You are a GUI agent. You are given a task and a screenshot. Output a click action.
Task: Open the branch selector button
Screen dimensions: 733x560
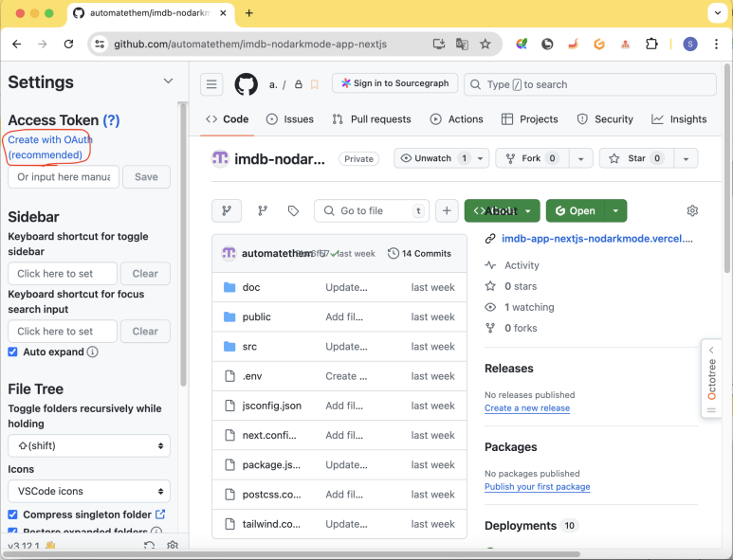tap(227, 210)
